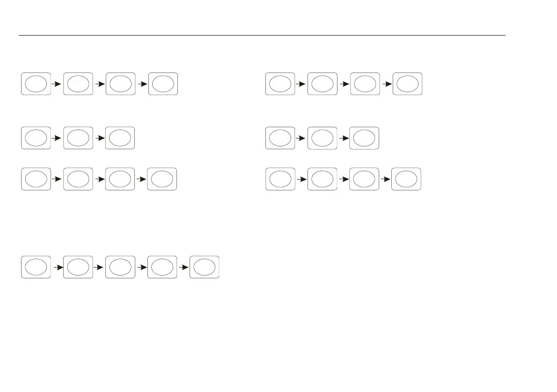The height and width of the screenshot is (392, 557).
Task: Select fourth button in left third-row sequence
Action: coord(162,179)
